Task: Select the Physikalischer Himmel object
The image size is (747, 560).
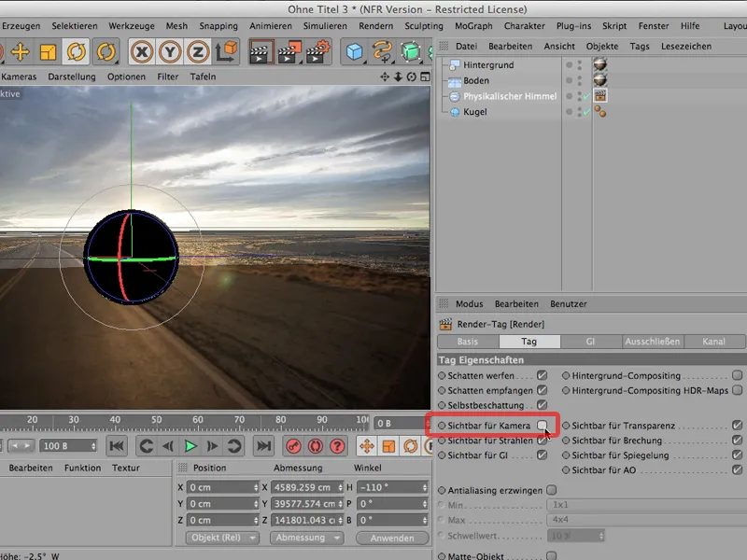Action: pyautogui.click(x=510, y=96)
